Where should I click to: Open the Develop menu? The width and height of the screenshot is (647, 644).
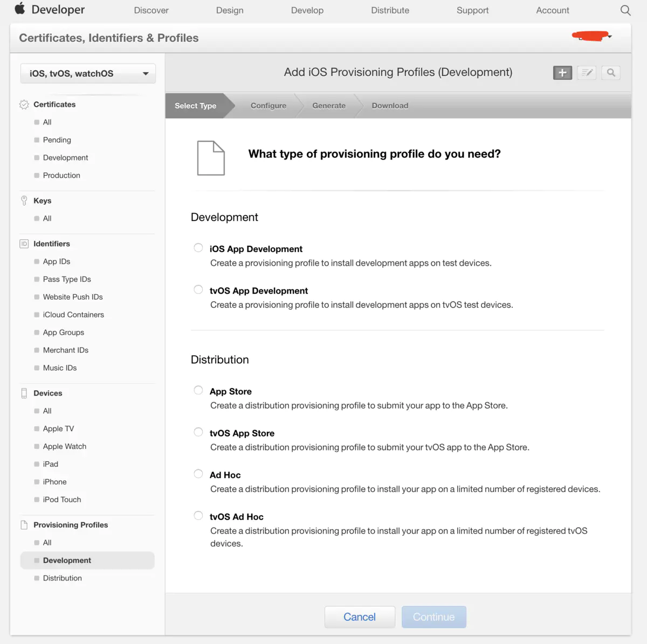tap(307, 10)
